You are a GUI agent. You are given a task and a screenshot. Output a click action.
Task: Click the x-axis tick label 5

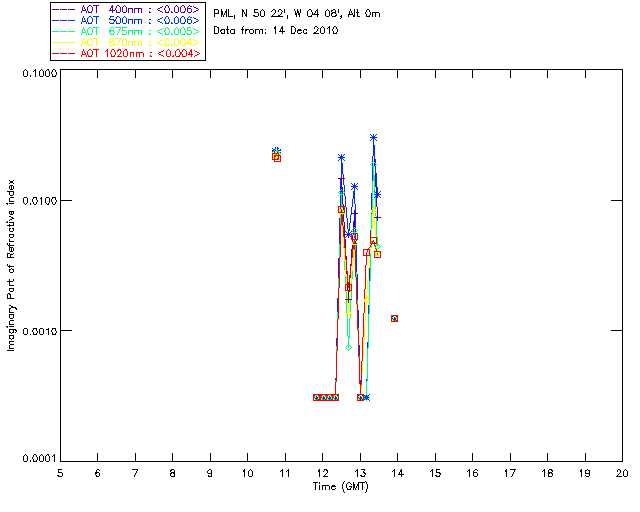pos(60,473)
